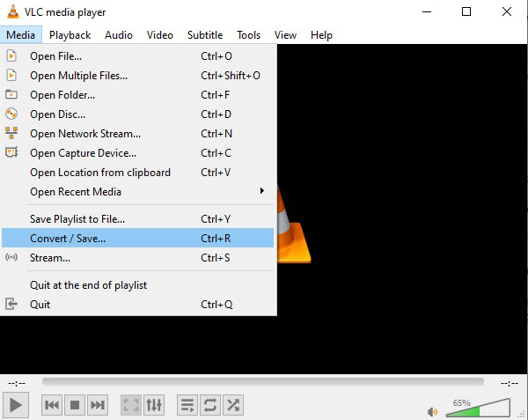Click remaining time label on right
The height and width of the screenshot is (420, 528).
pyautogui.click(x=510, y=383)
